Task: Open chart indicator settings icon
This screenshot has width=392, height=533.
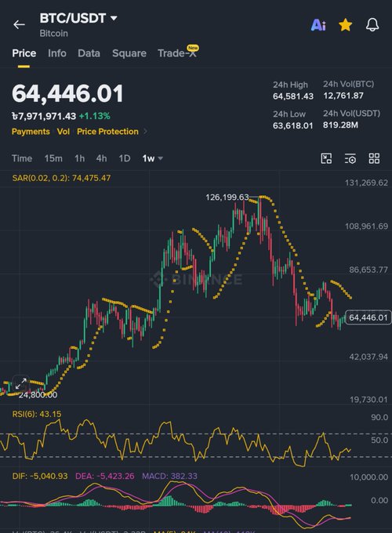Action: (x=350, y=158)
